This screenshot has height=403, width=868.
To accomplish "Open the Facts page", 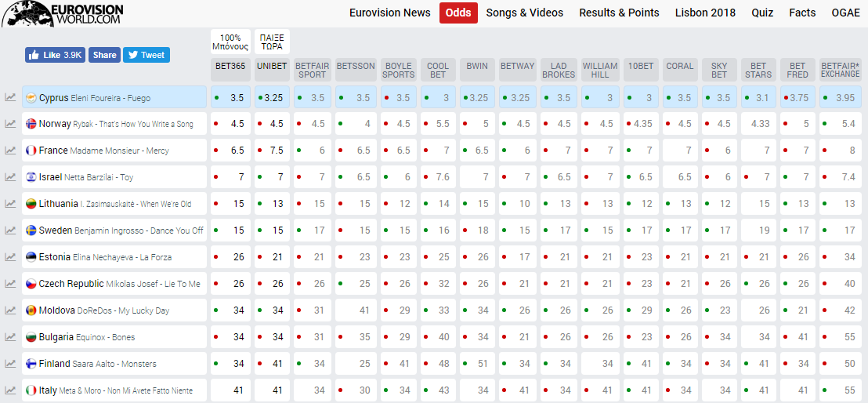I will pos(802,13).
